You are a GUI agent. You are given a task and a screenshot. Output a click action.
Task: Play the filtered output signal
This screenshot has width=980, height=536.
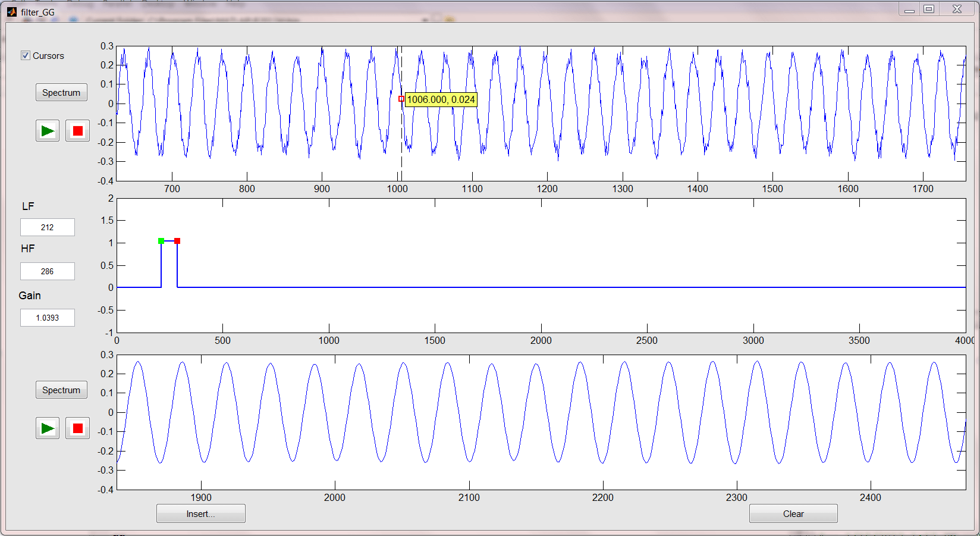[x=47, y=428]
